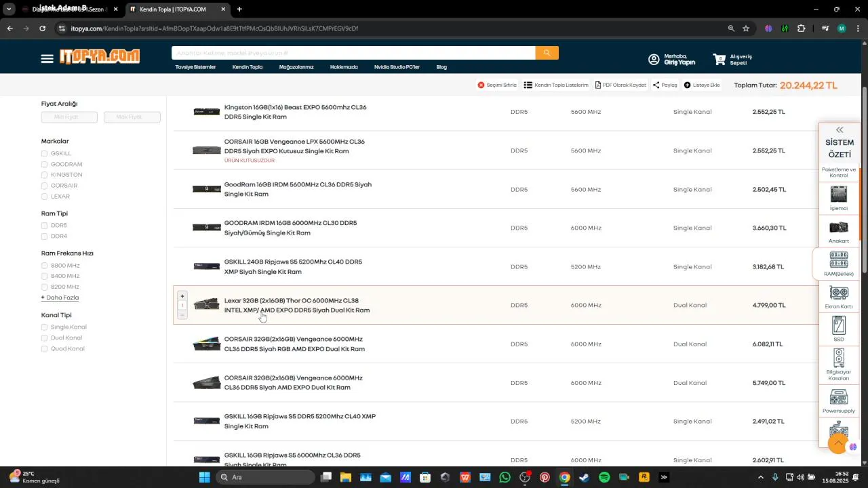Image resolution: width=868 pixels, height=488 pixels.
Task: Check the GSKILL brand filter
Action: point(44,153)
